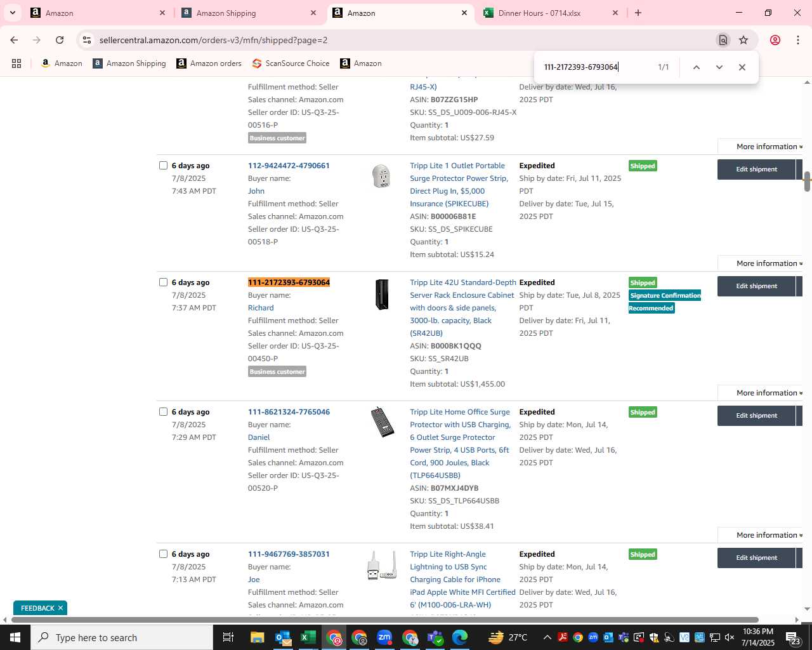Jump to next find-in-page match

[x=719, y=67]
